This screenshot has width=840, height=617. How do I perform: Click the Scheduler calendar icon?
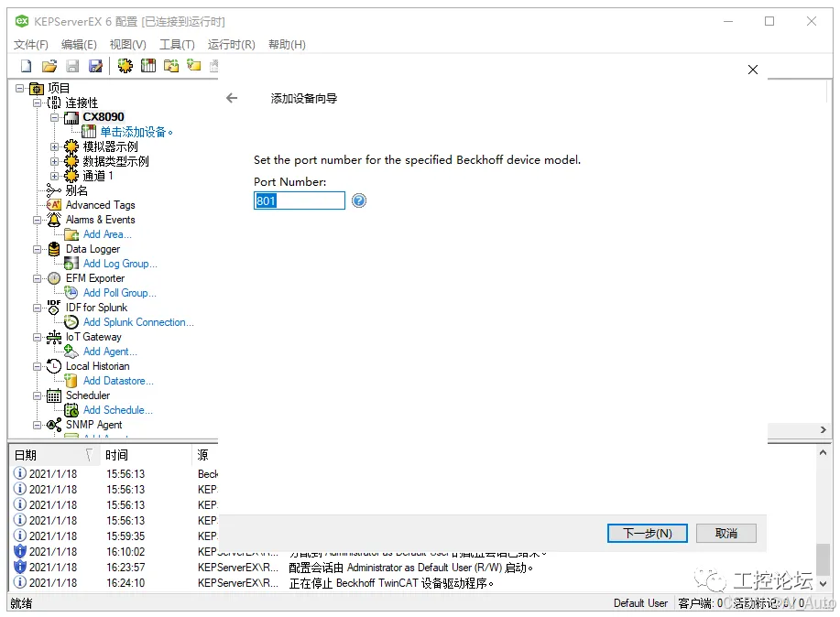53,395
